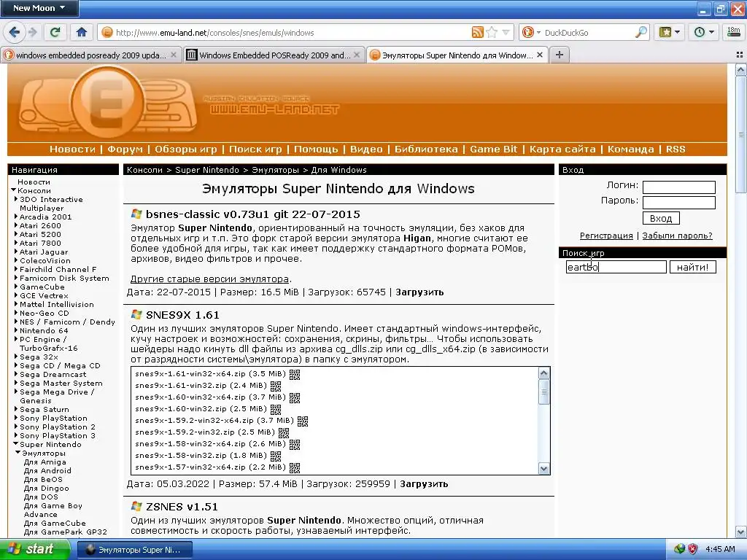Open the Новости link in orange menu
Screen dimensions: 747x560
click(x=72, y=149)
